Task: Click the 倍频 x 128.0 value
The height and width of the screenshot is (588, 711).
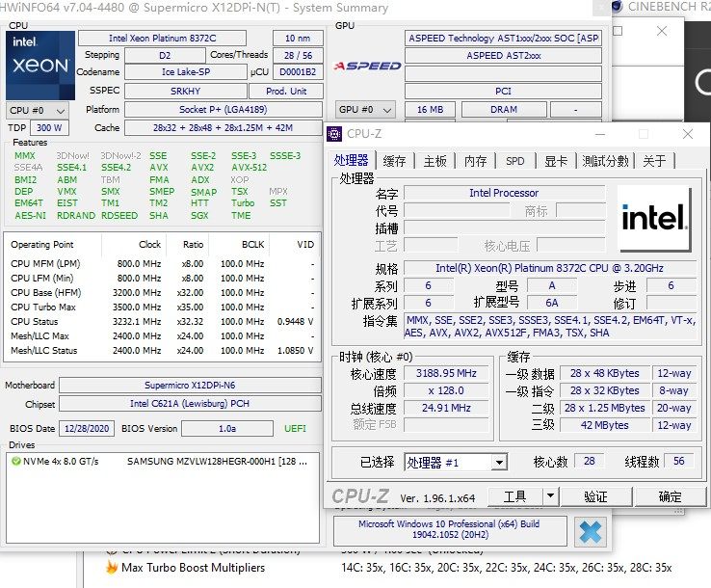Action: (446, 390)
